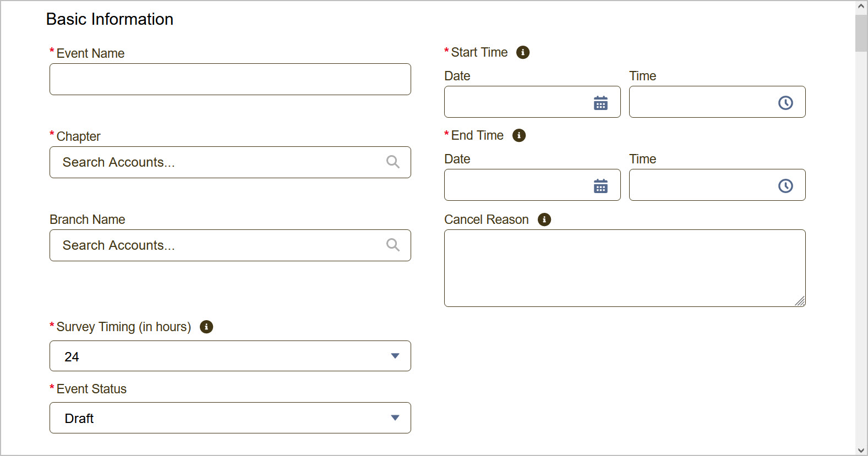Open the Start Time clock picker
The width and height of the screenshot is (868, 456).
pyautogui.click(x=785, y=103)
